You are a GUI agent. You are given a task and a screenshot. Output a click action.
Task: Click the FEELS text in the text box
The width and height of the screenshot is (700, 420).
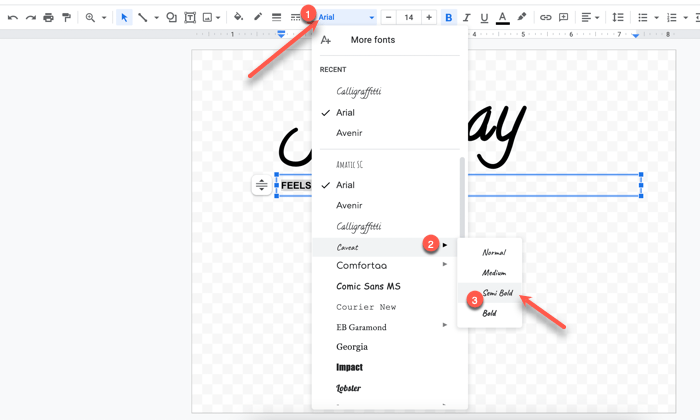296,186
